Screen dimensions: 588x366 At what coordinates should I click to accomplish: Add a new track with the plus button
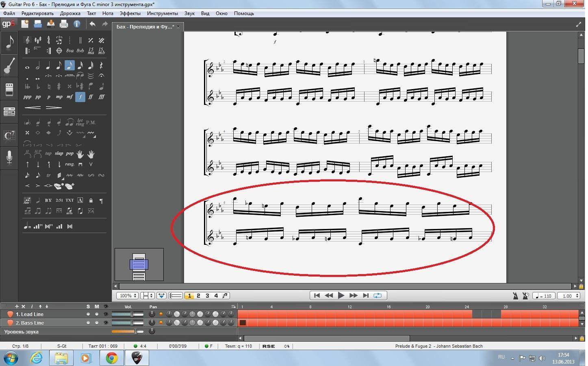pyautogui.click(x=17, y=307)
